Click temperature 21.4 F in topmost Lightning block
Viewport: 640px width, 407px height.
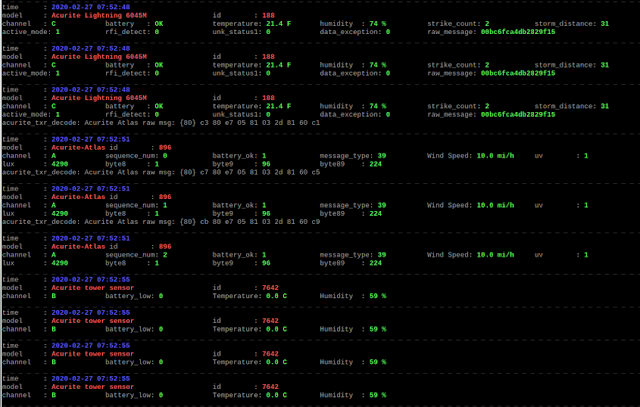pos(279,24)
